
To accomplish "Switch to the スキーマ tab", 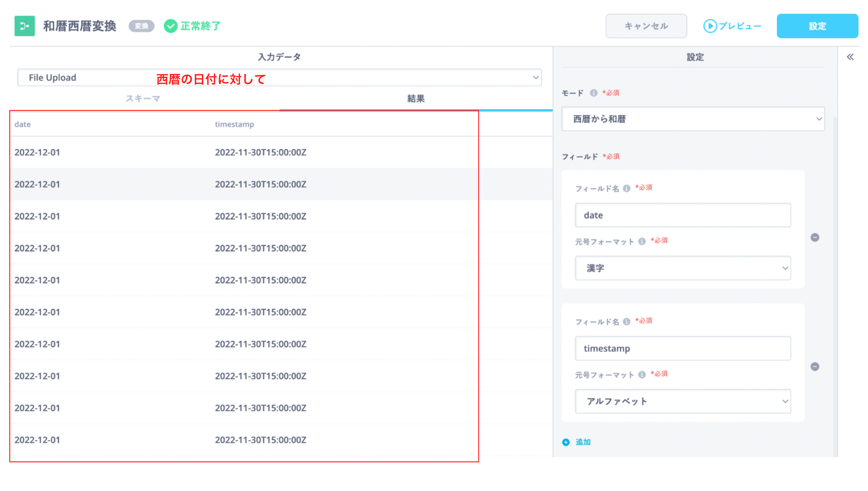I will click(x=143, y=99).
